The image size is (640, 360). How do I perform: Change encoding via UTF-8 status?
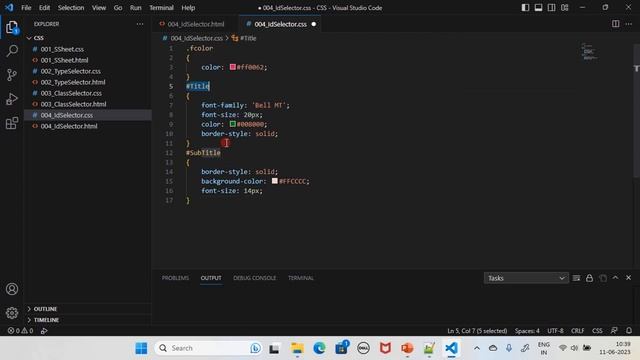point(555,331)
